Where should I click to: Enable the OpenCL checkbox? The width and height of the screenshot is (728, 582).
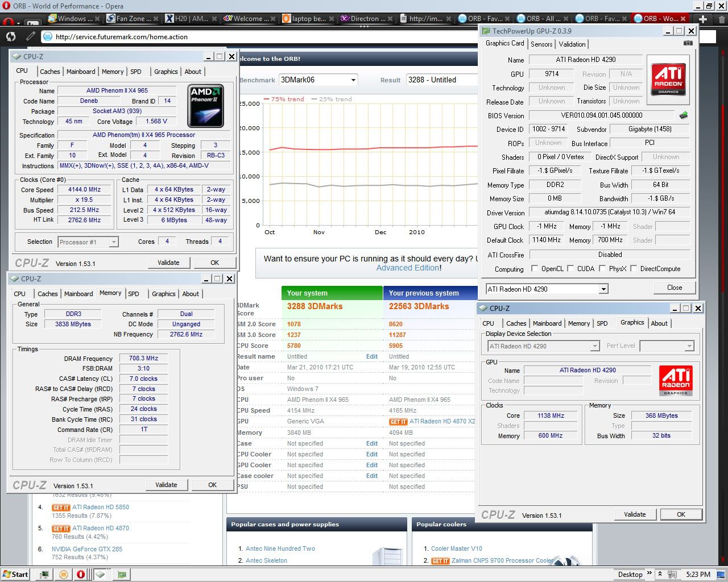pos(534,269)
